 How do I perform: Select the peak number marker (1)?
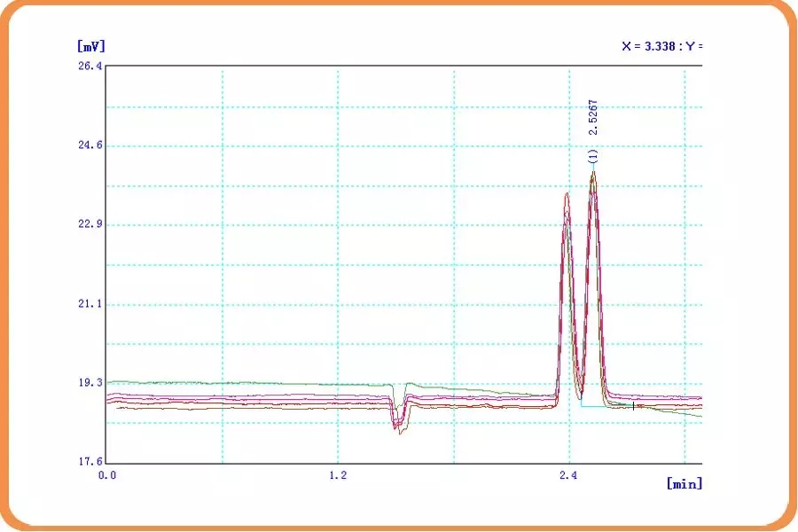[593, 156]
